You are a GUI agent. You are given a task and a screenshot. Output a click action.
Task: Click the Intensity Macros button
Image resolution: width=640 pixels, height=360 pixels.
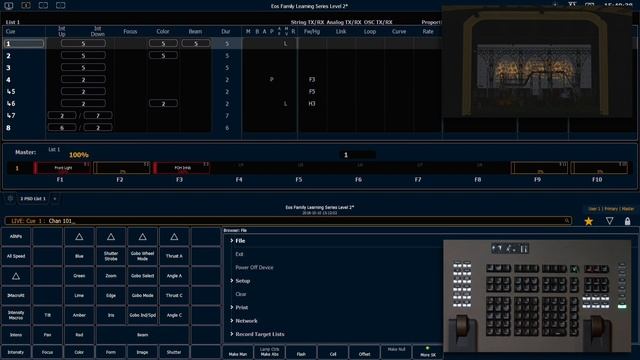[x=16, y=316]
